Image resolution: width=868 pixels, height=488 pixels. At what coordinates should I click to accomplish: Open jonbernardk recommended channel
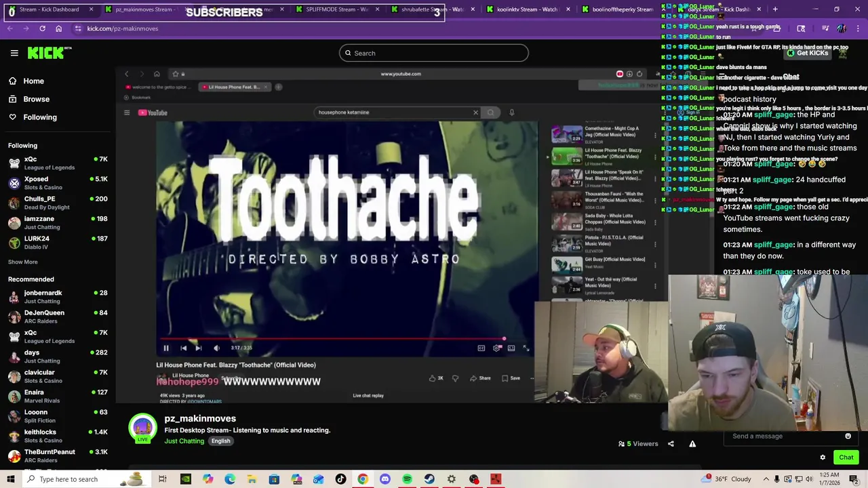tap(58, 297)
